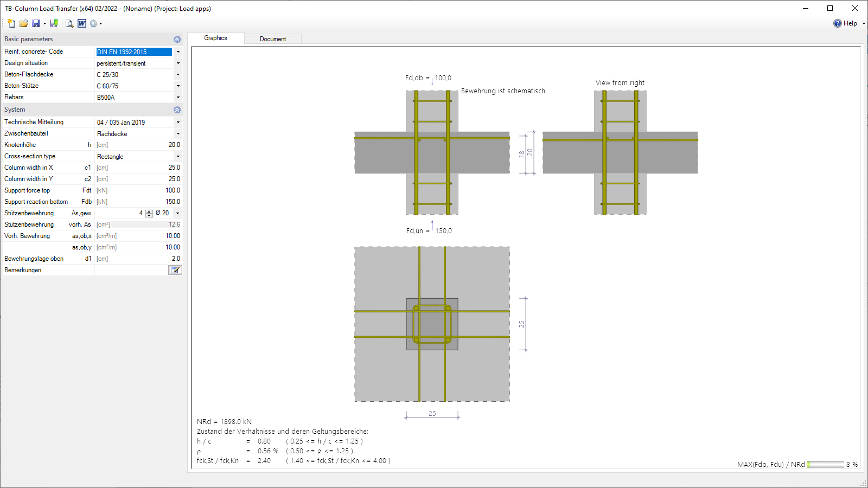Switch to the Graphics tab
Viewport: 868px width, 488px height.
pos(215,38)
